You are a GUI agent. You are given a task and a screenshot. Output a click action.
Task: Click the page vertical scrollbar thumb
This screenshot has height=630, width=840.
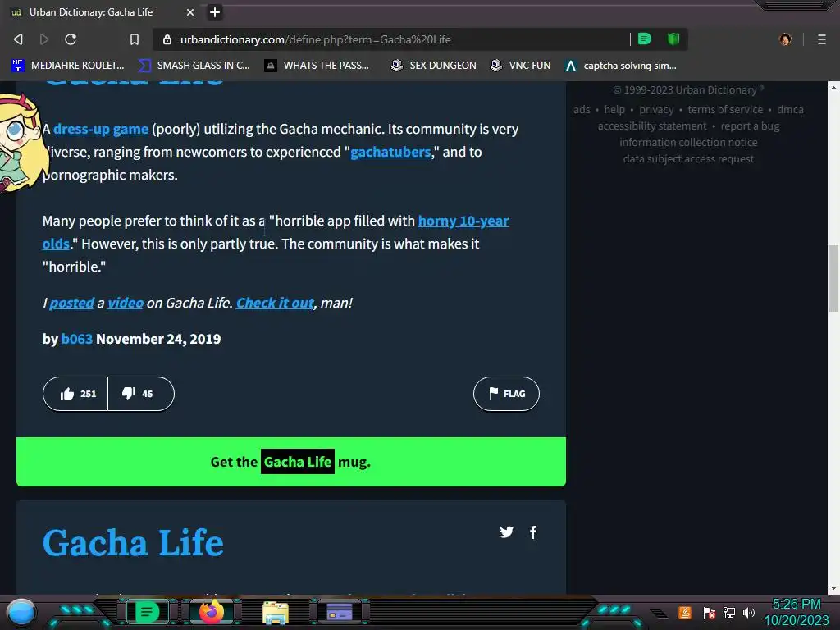pyautogui.click(x=833, y=278)
